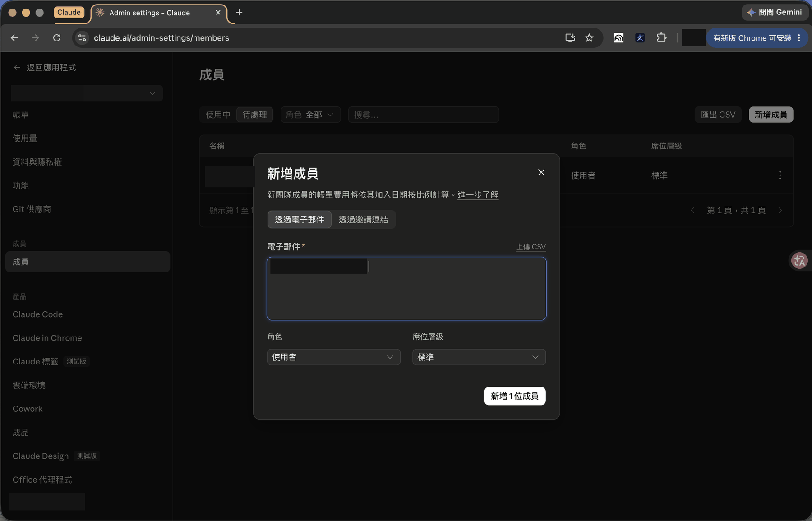The width and height of the screenshot is (812, 521).
Task: Open the member row three-dot menu
Action: 780,175
